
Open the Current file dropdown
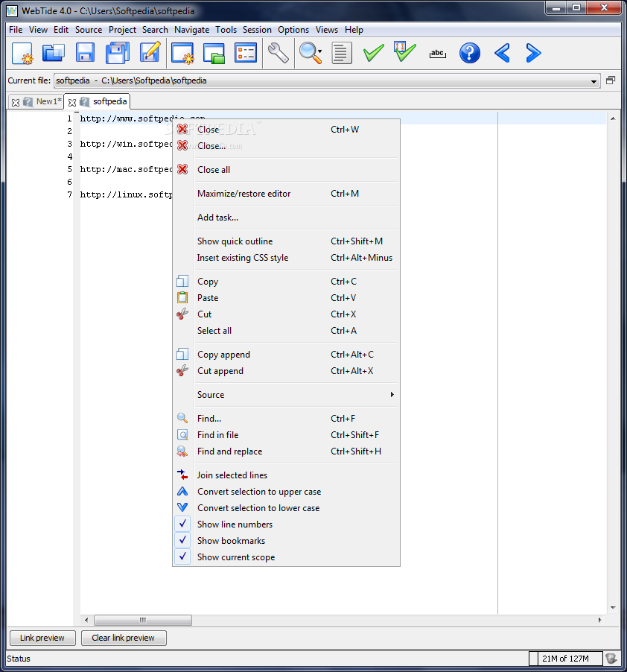click(593, 81)
